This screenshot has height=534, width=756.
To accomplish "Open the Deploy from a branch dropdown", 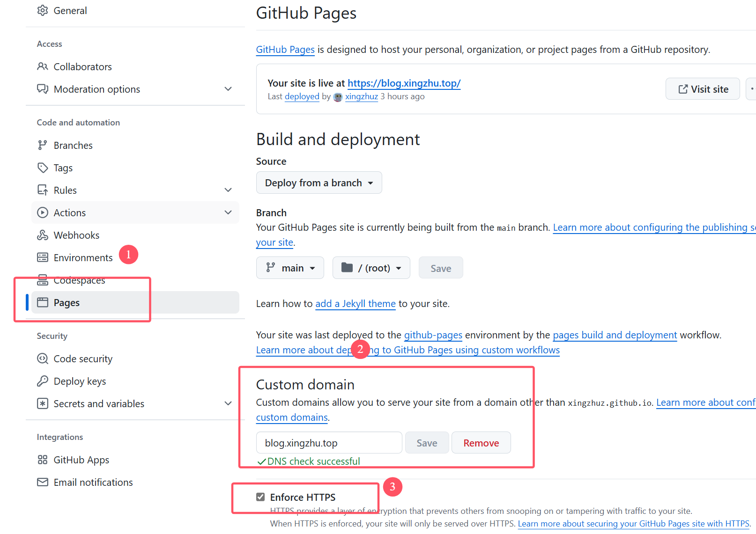I will click(319, 183).
